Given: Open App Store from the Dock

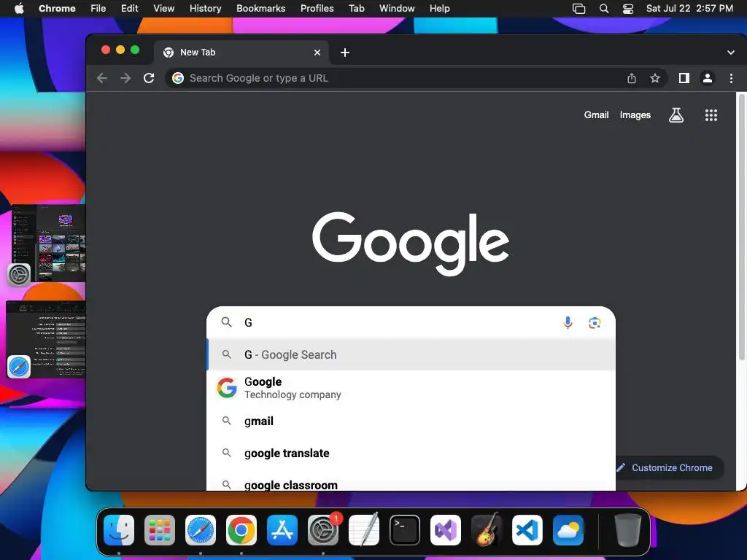Looking at the screenshot, I should coord(282,530).
